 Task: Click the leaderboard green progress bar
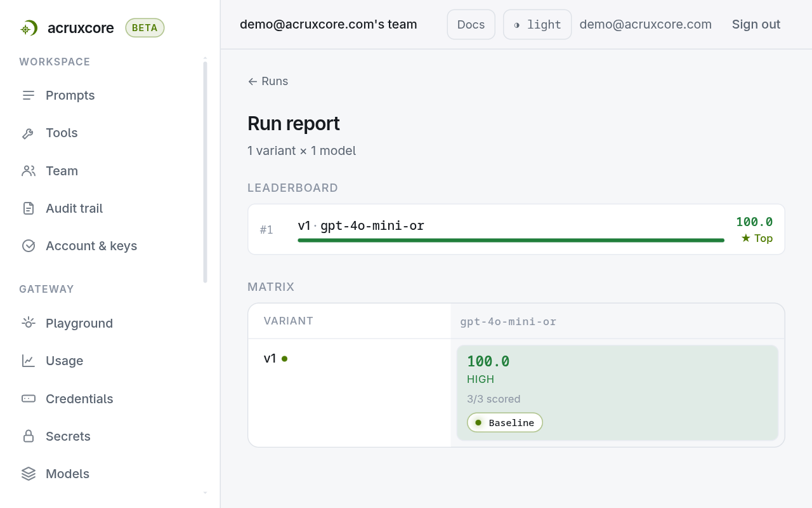click(511, 240)
